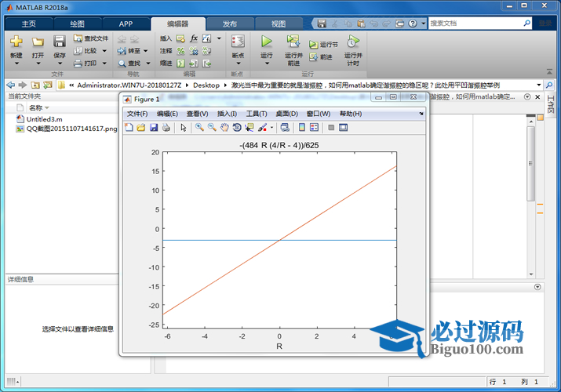The image size is (561, 392).
Task: Click the uncomment icon with a crossed percent sign
Action: [x=194, y=51]
